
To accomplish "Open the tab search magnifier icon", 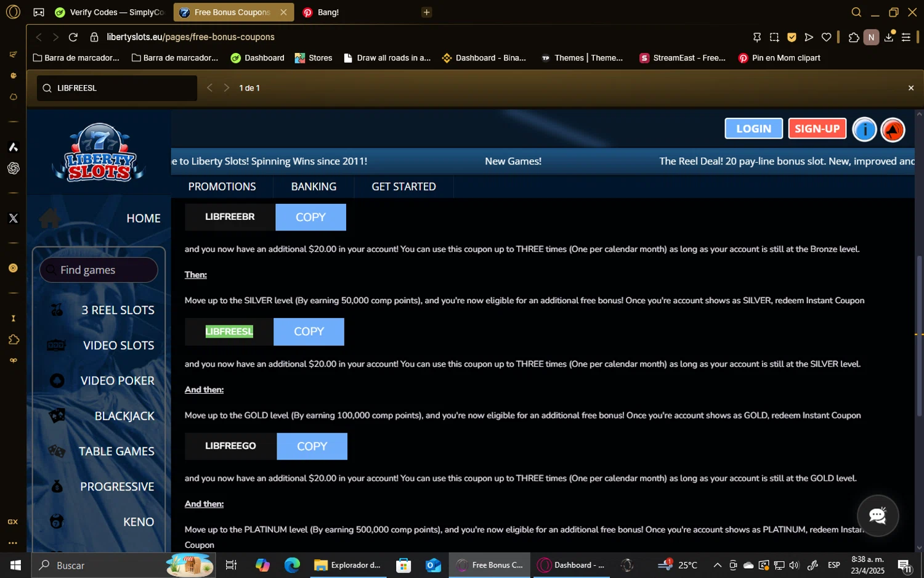I will (x=856, y=12).
